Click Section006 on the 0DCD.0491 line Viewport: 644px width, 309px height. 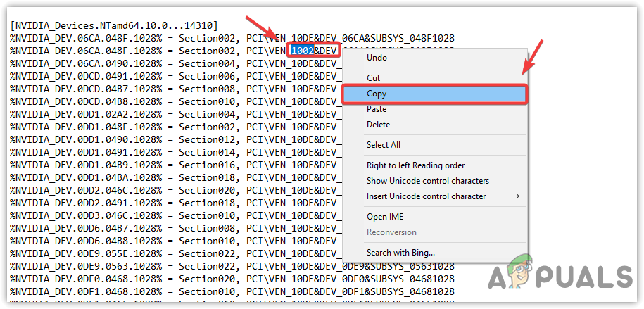pos(207,77)
